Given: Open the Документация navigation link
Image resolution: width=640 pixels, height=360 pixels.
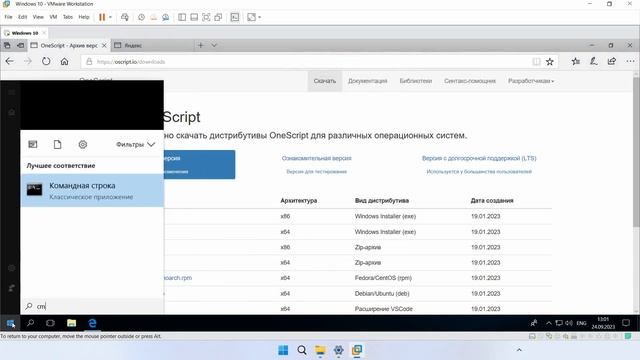Looking at the screenshot, I should pyautogui.click(x=367, y=81).
